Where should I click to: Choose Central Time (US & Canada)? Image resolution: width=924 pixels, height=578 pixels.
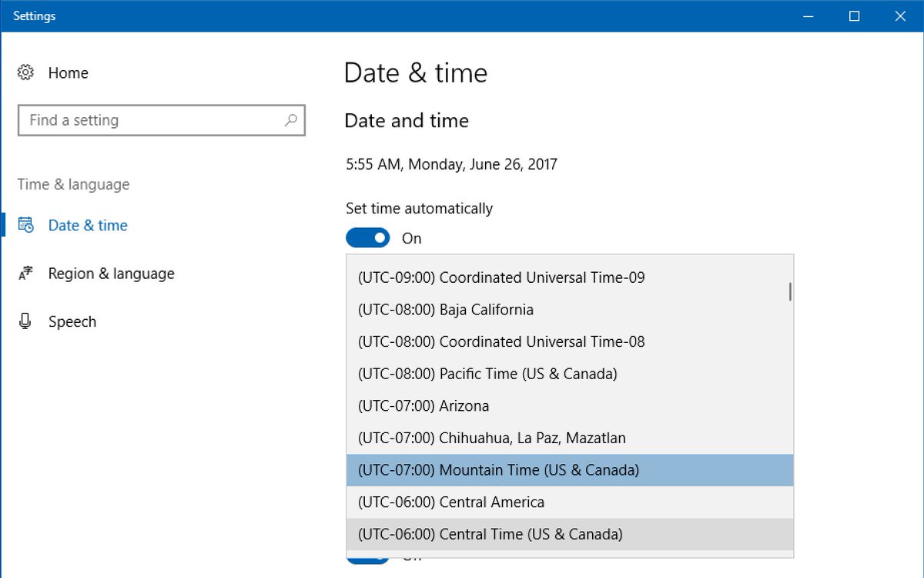click(570, 534)
